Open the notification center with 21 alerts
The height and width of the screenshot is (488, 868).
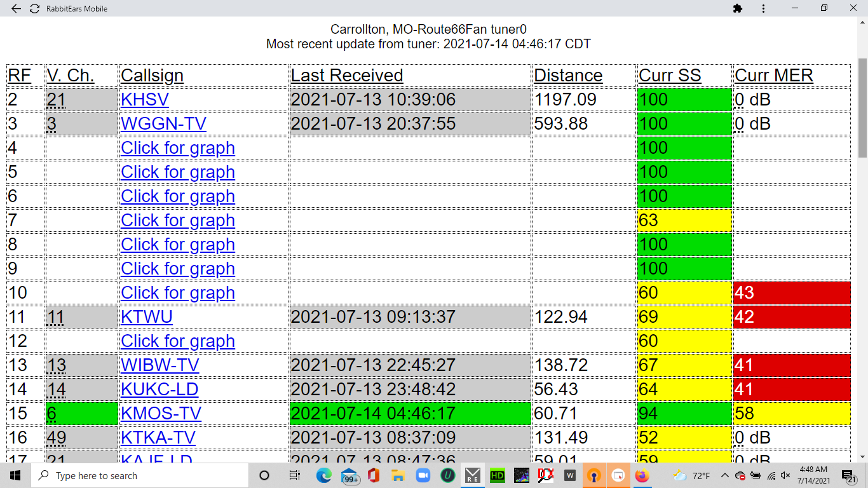click(848, 475)
